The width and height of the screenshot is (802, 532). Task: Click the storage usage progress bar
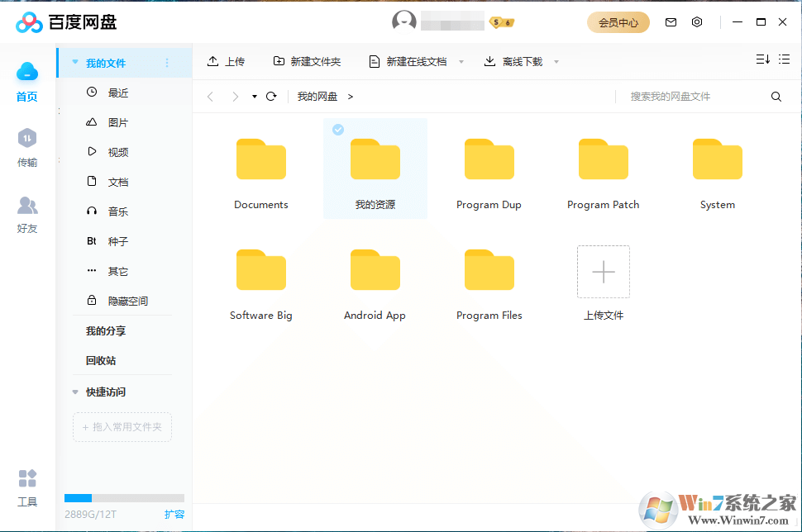[x=123, y=497]
